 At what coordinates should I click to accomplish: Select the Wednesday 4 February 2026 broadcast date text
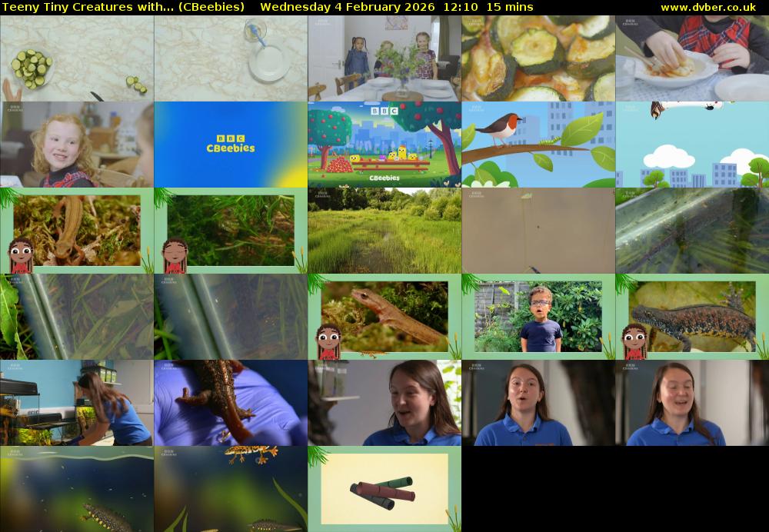(340, 7)
